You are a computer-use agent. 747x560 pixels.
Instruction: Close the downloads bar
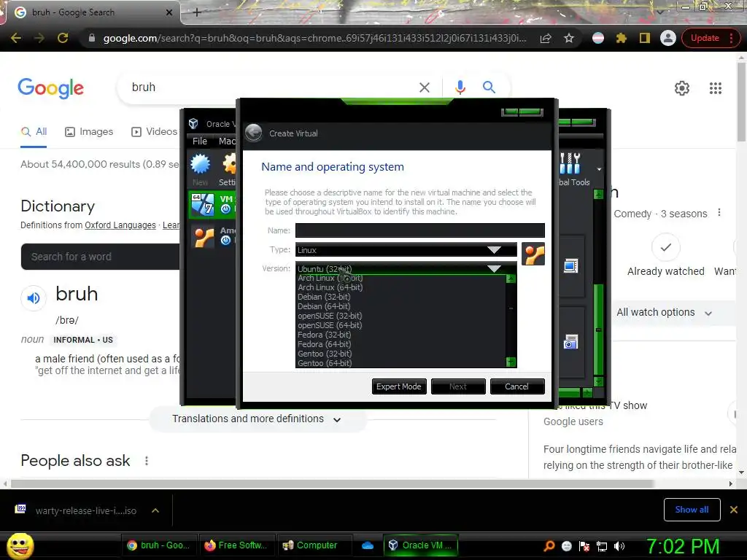click(734, 510)
